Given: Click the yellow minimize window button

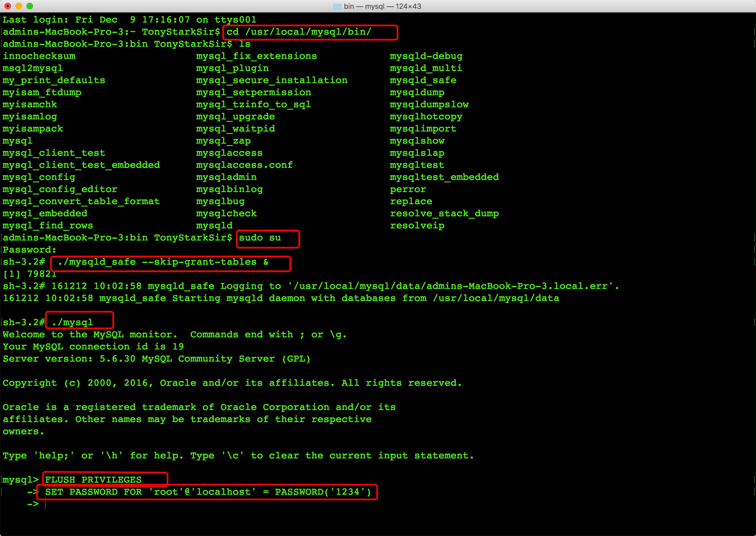Looking at the screenshot, I should coord(19,6).
